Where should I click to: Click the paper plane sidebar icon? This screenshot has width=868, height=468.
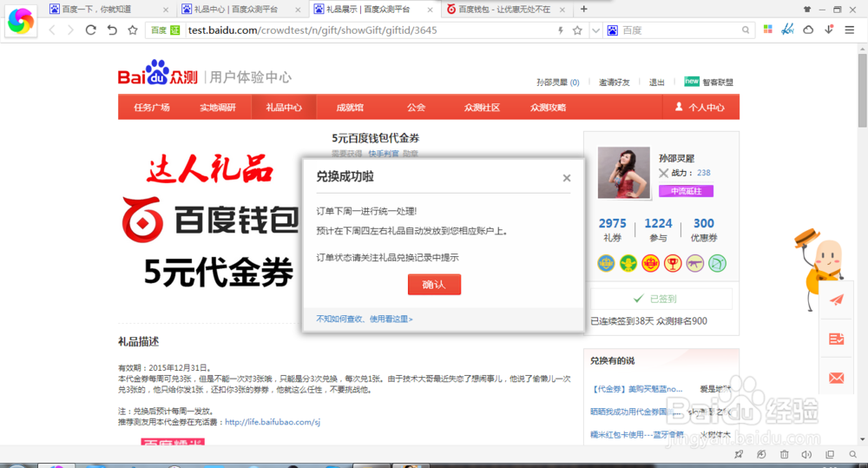coord(837,300)
